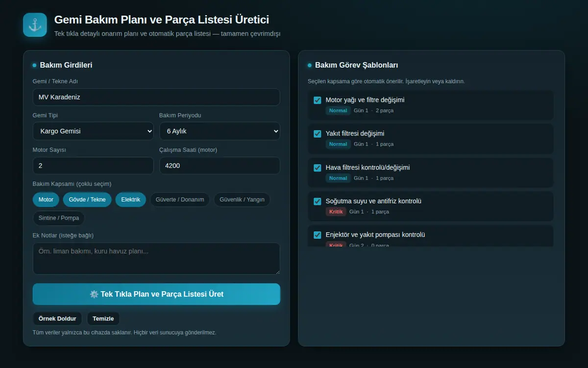Image resolution: width=588 pixels, height=368 pixels.
Task: Select the Sintine / Pompa scope chip
Action: click(x=59, y=218)
